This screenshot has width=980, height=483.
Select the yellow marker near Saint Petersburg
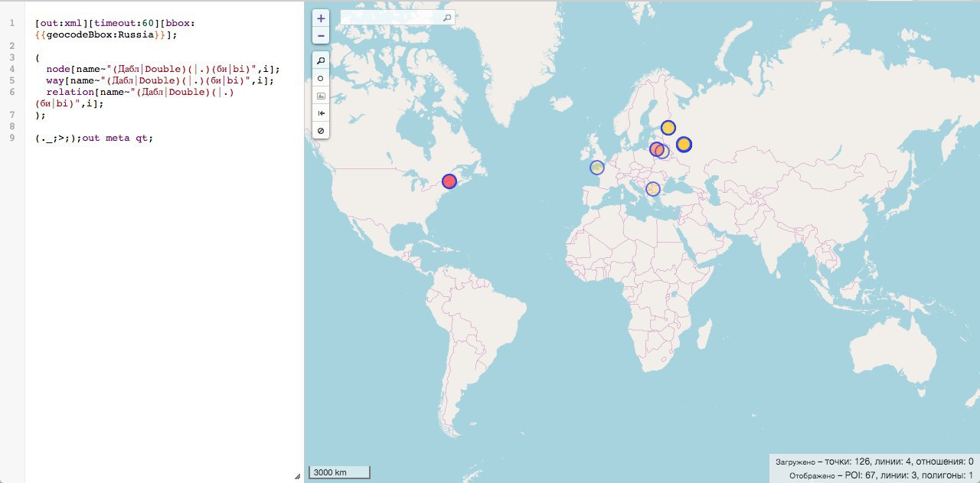tap(668, 128)
